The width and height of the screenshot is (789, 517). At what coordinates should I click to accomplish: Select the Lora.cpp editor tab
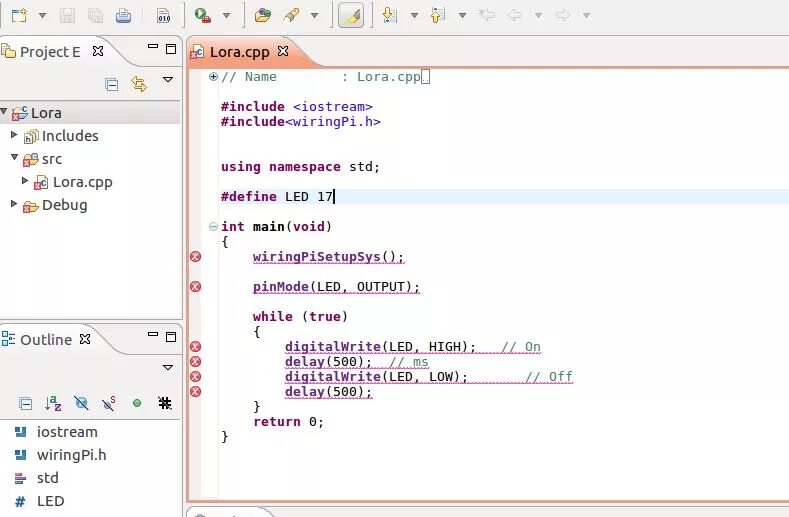click(239, 52)
